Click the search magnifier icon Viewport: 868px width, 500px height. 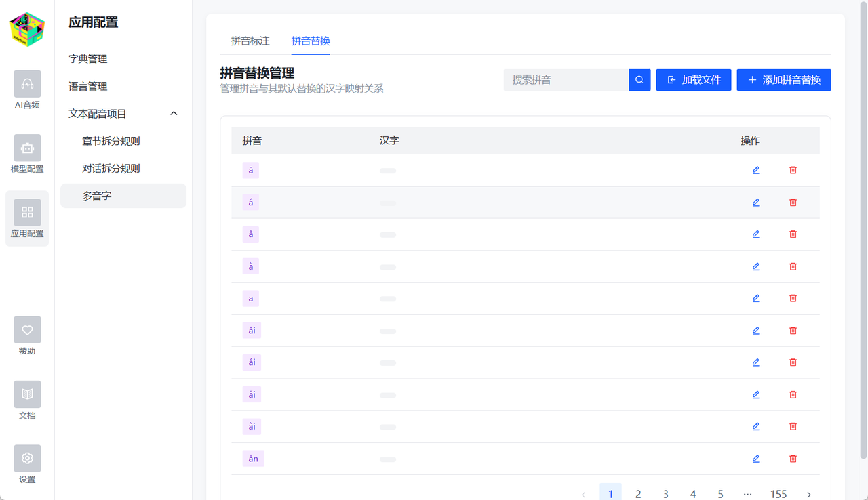coord(638,79)
